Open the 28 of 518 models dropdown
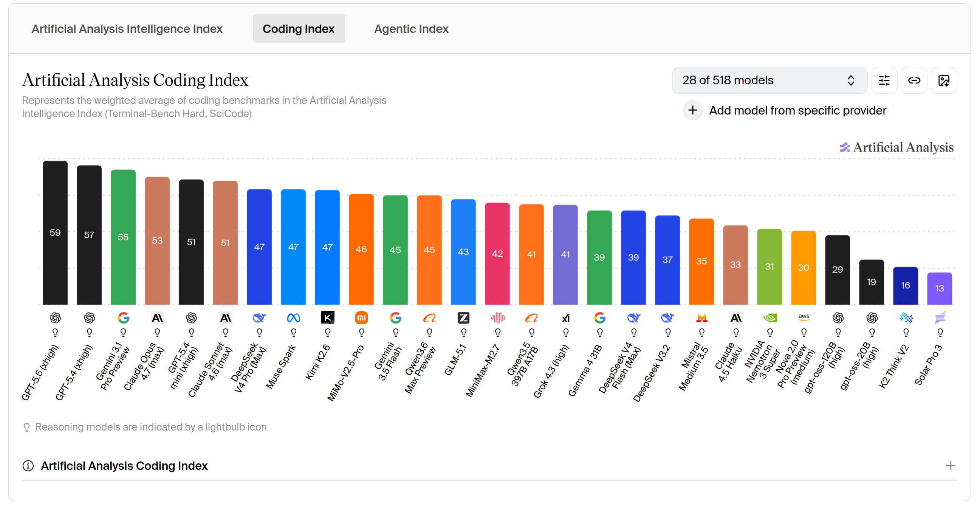The width and height of the screenshot is (980, 522). pyautogui.click(x=769, y=80)
